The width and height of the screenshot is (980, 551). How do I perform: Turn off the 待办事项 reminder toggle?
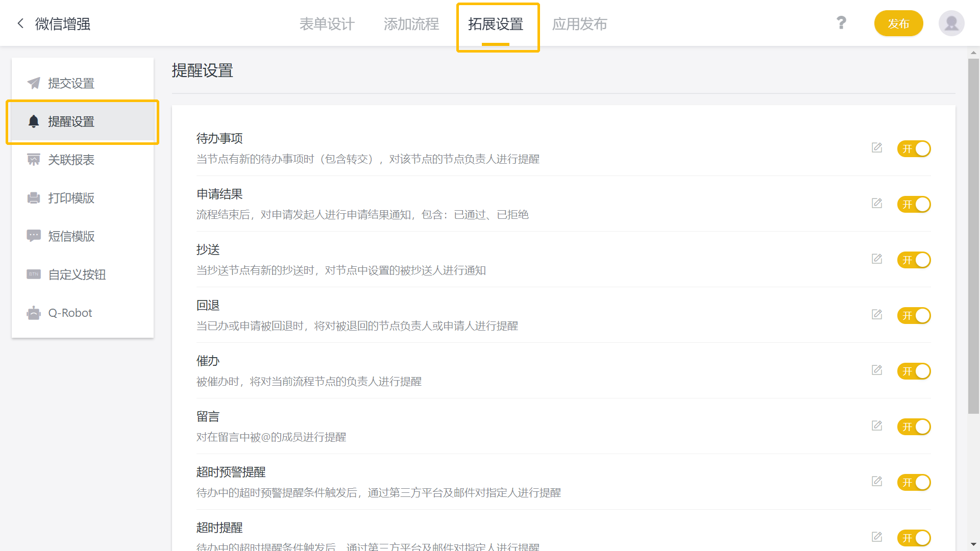click(914, 148)
